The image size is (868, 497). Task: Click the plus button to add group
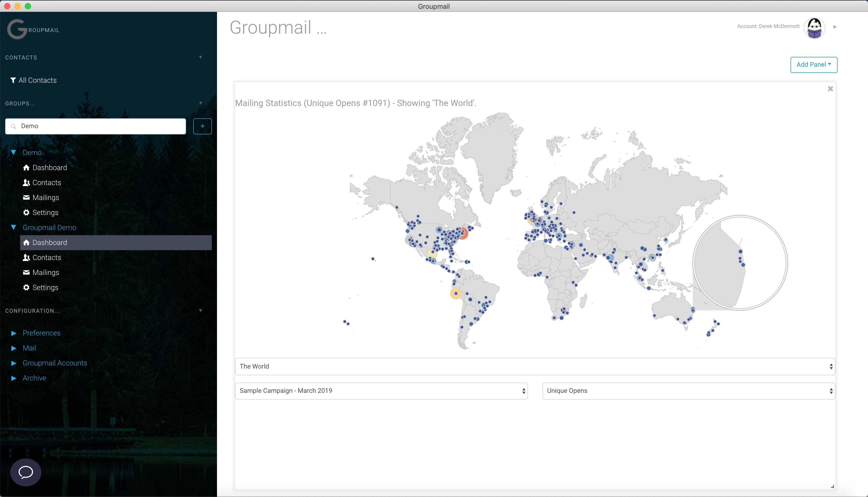pyautogui.click(x=202, y=126)
